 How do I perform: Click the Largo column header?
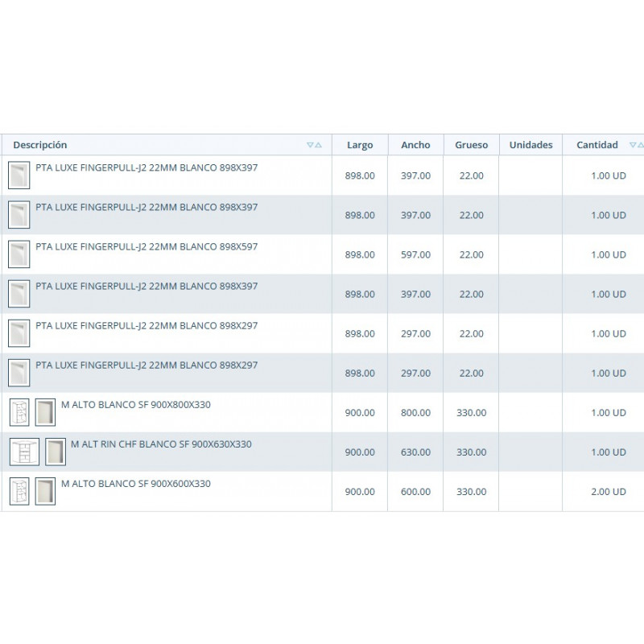coord(360,145)
